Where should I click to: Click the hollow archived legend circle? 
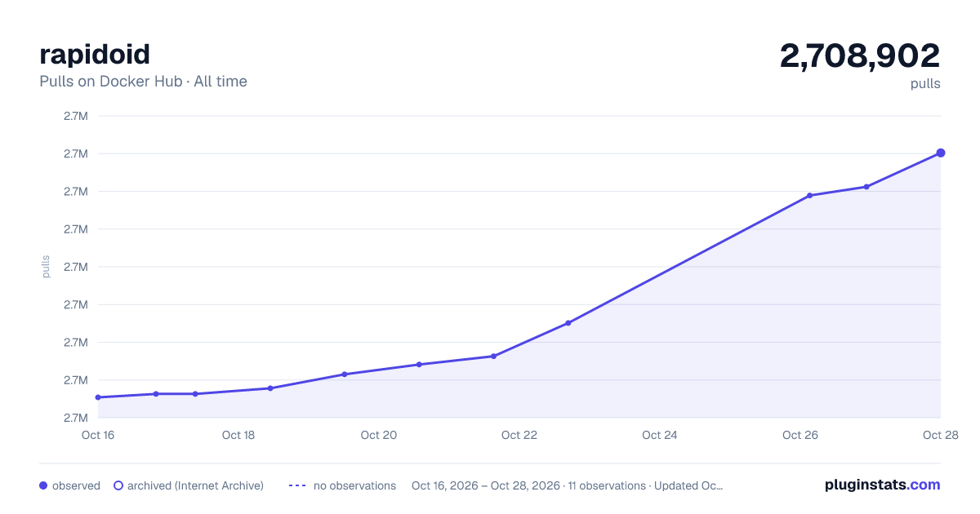click(x=118, y=485)
